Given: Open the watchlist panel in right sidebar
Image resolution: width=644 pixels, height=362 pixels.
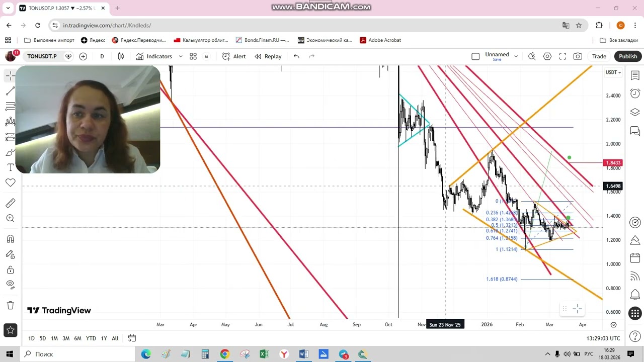Looking at the screenshot, I should [635, 76].
